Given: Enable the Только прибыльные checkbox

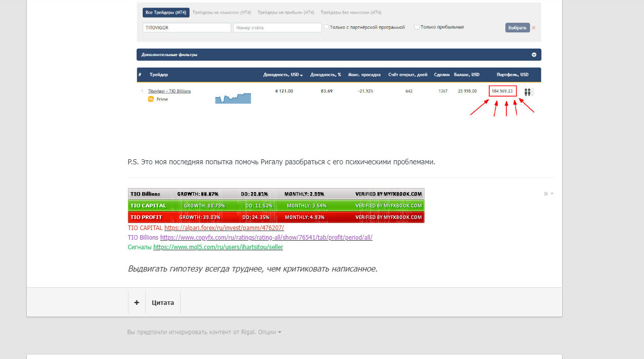Looking at the screenshot, I should 417,27.
